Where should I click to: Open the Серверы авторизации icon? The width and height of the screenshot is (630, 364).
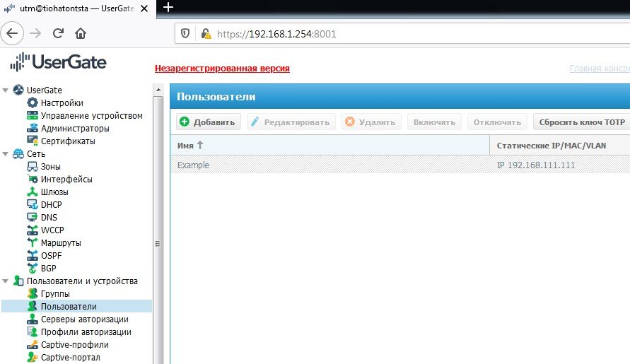32,319
